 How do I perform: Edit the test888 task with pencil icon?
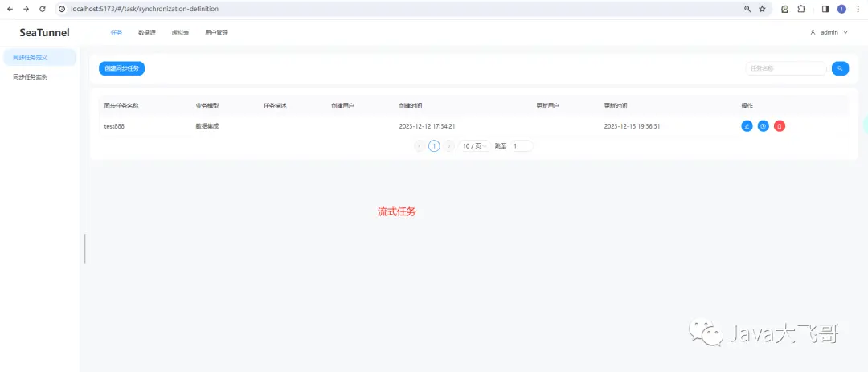click(747, 126)
